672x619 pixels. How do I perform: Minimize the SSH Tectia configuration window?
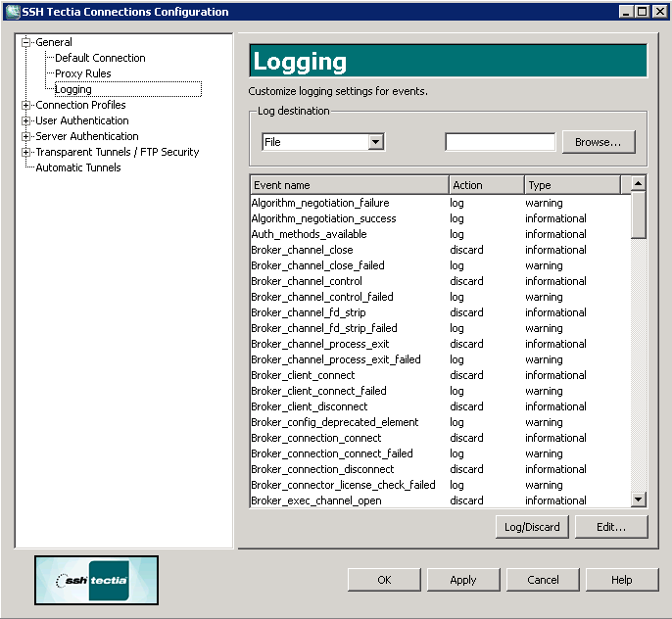click(x=627, y=12)
